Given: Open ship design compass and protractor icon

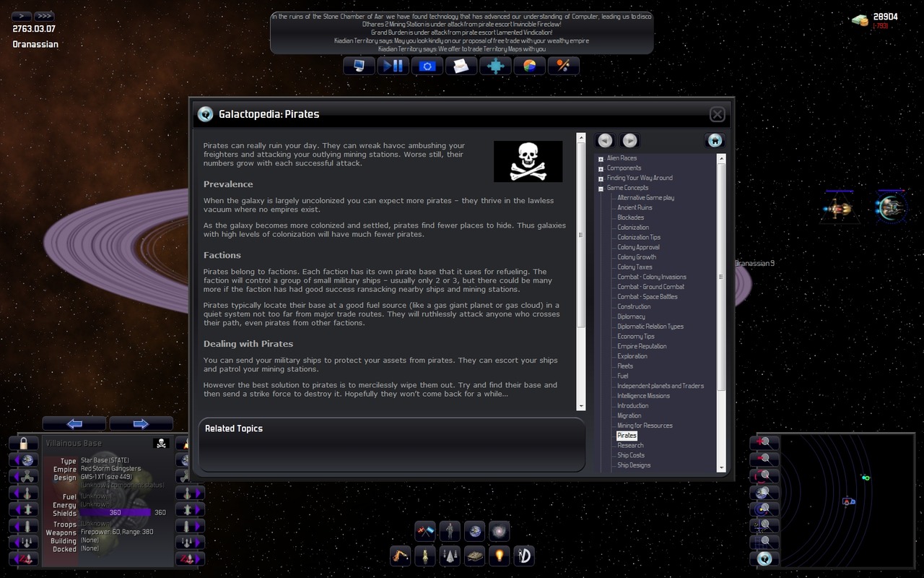Looking at the screenshot, I should 523,556.
